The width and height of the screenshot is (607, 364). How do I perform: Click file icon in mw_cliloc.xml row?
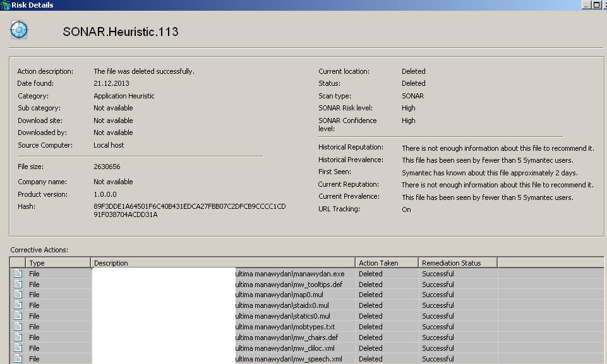click(x=18, y=348)
